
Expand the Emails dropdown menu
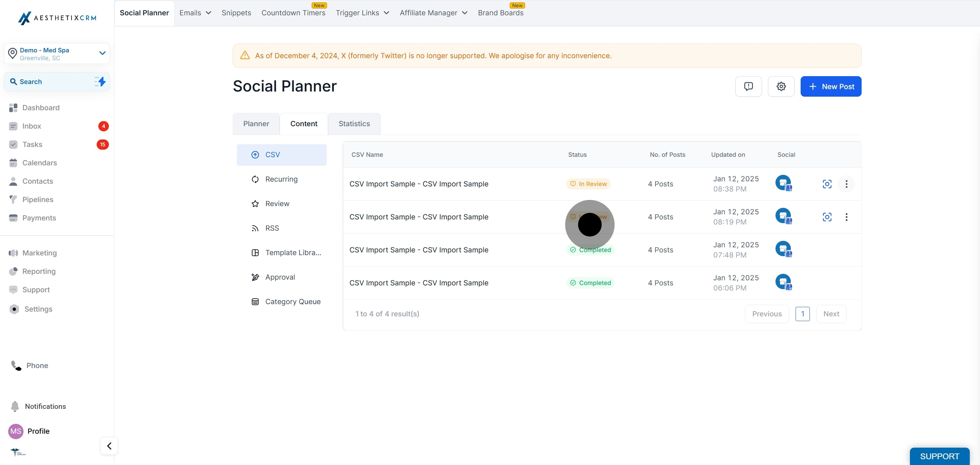(195, 13)
